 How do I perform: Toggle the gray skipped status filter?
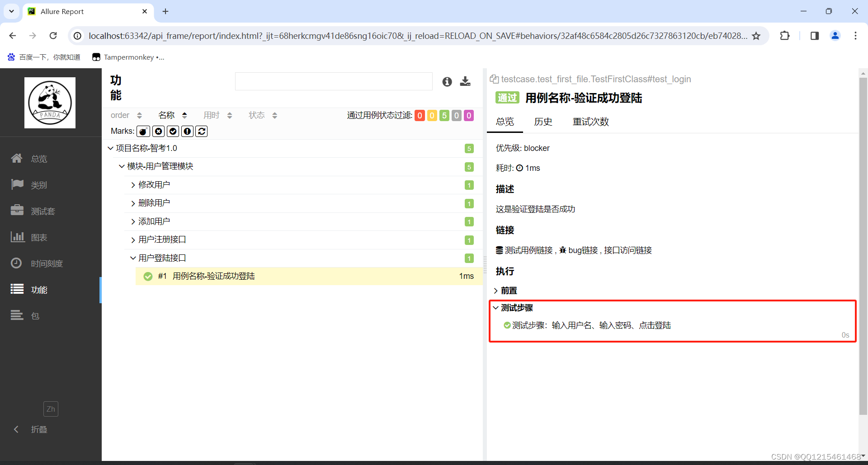pyautogui.click(x=457, y=116)
